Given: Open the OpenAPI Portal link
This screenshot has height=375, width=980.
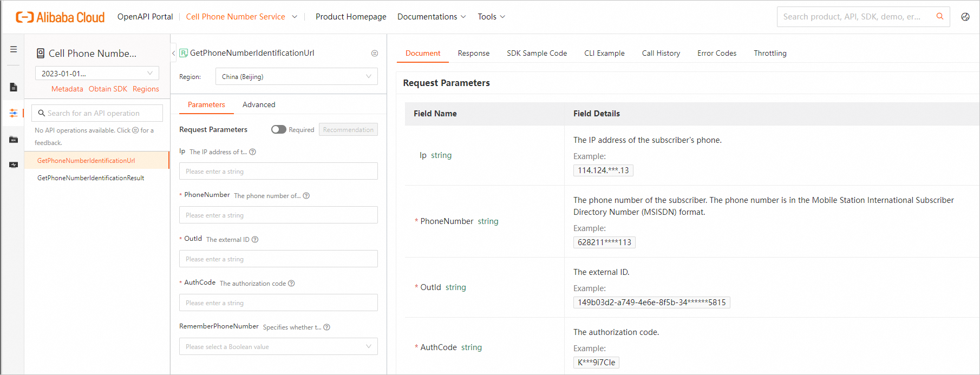Looking at the screenshot, I should tap(145, 17).
